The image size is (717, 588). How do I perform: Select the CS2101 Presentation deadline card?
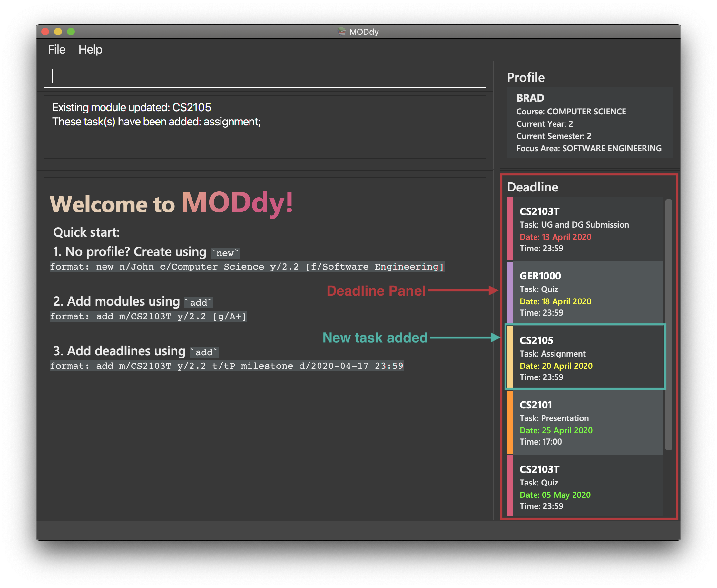(585, 422)
